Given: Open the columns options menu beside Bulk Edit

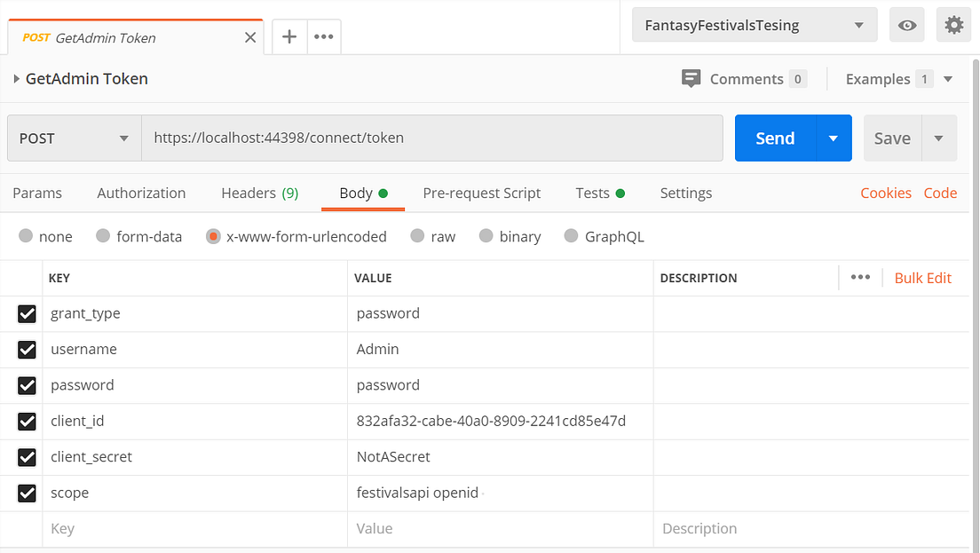Looking at the screenshot, I should pos(860,277).
